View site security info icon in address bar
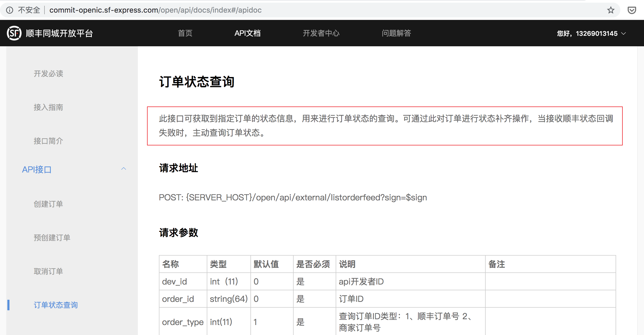Screen dimensions: 644x335 point(9,10)
